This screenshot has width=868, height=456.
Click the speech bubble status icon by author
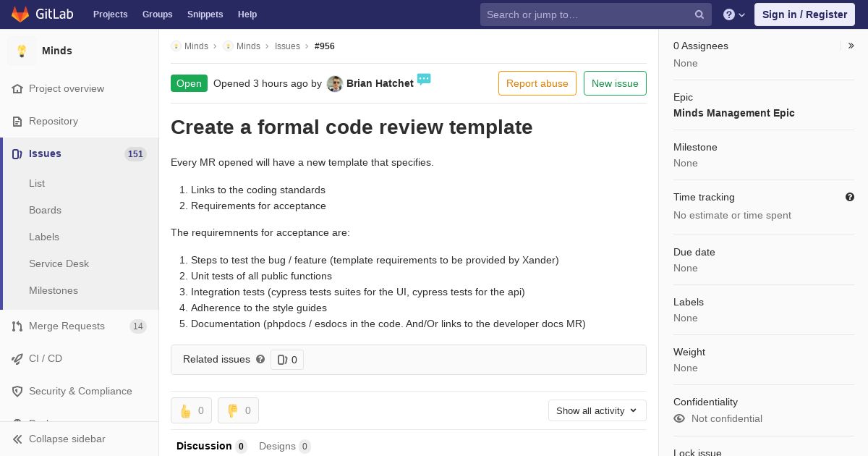tap(424, 79)
